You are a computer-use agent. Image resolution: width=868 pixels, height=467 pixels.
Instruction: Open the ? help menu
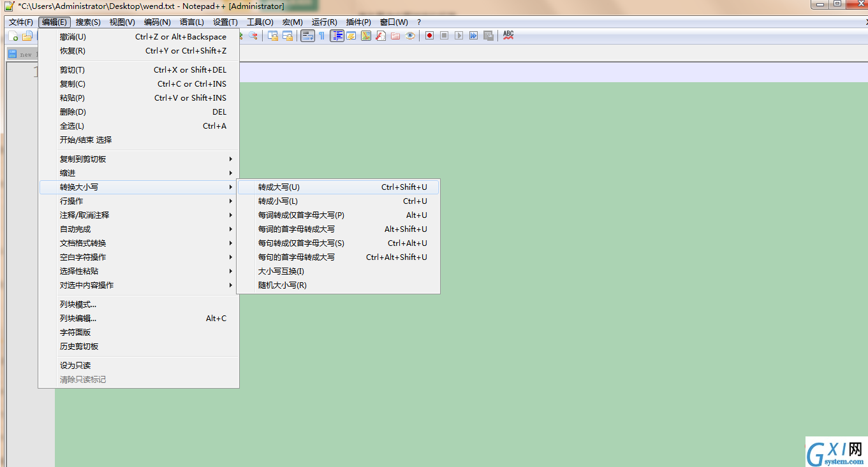pos(419,22)
